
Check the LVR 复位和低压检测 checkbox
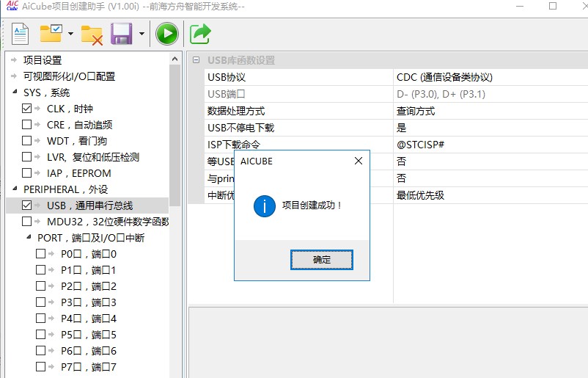(26, 156)
